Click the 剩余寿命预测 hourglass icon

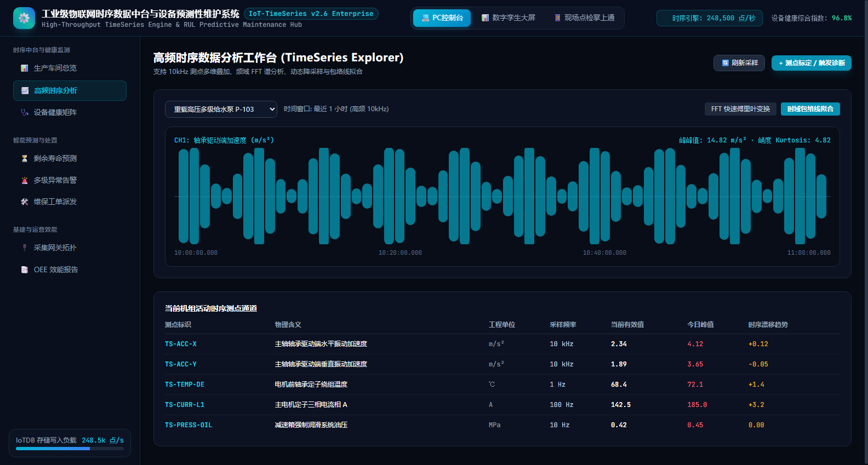coord(25,158)
